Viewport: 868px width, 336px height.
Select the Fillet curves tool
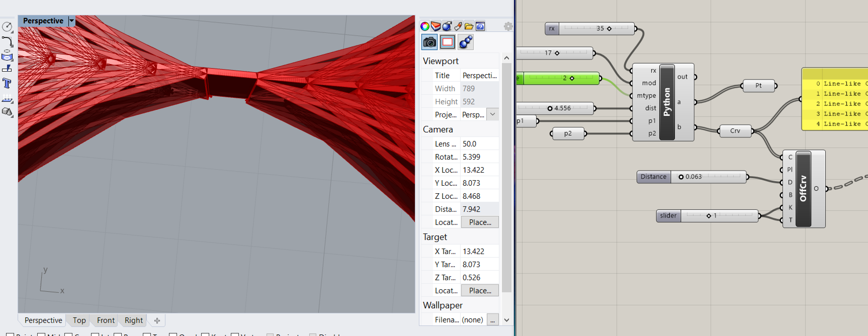click(x=7, y=41)
